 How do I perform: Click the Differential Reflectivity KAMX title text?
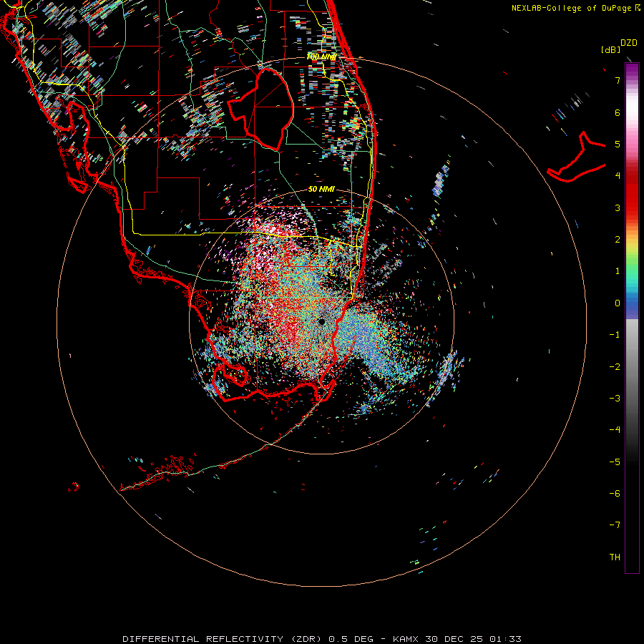coord(322,639)
